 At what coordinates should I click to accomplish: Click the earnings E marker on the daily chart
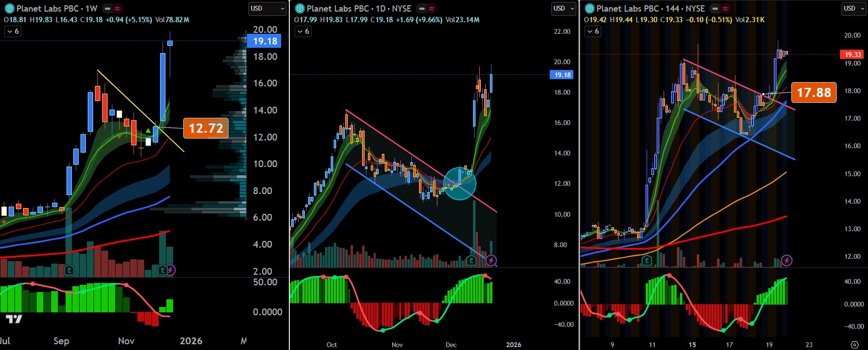click(471, 261)
